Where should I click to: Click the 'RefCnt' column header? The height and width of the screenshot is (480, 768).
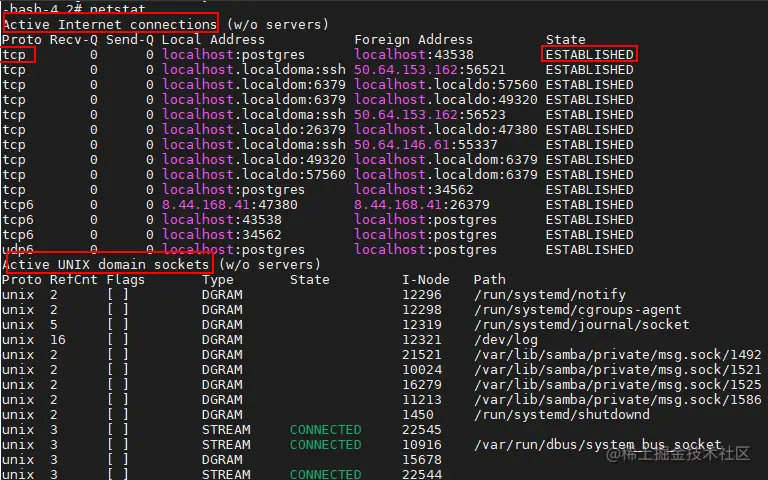click(x=73, y=280)
